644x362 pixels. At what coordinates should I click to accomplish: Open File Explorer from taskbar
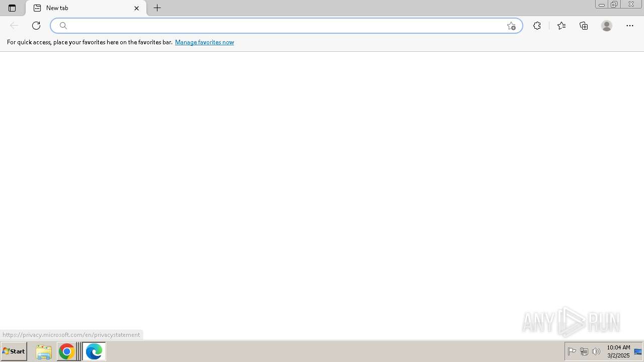pos(44,351)
